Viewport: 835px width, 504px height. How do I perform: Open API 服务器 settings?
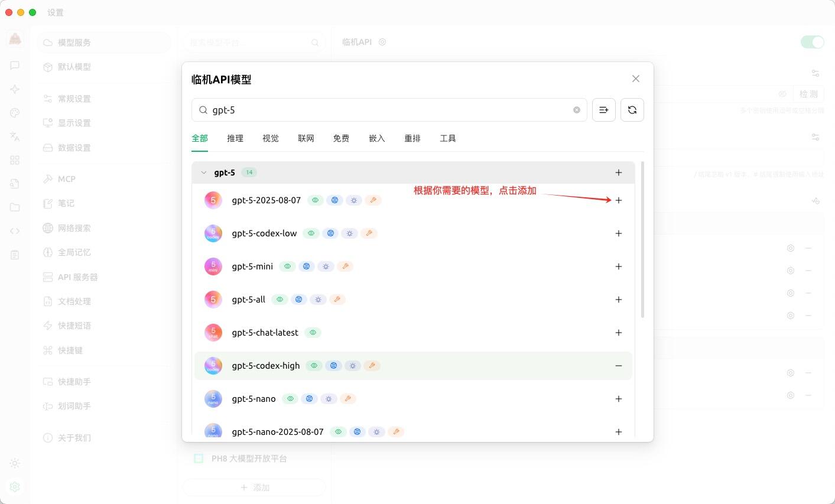[x=104, y=277]
